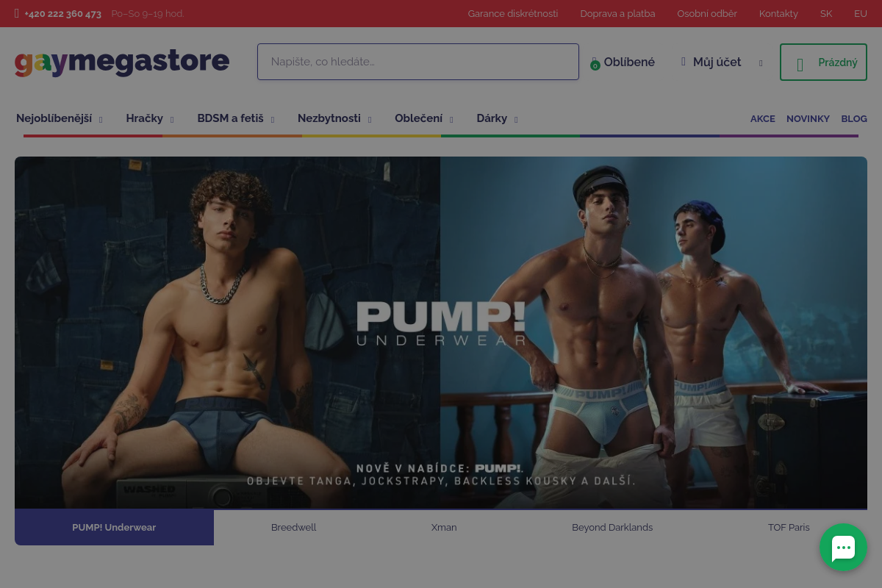Viewport: 882px width, 588px height.
Task: Click the cart icon in Prázdný button
Action: click(800, 65)
